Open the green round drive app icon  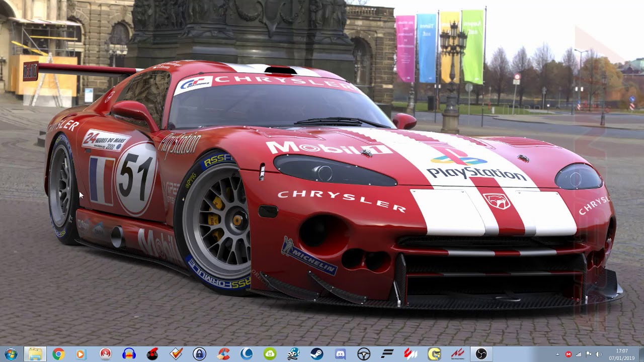point(270,354)
